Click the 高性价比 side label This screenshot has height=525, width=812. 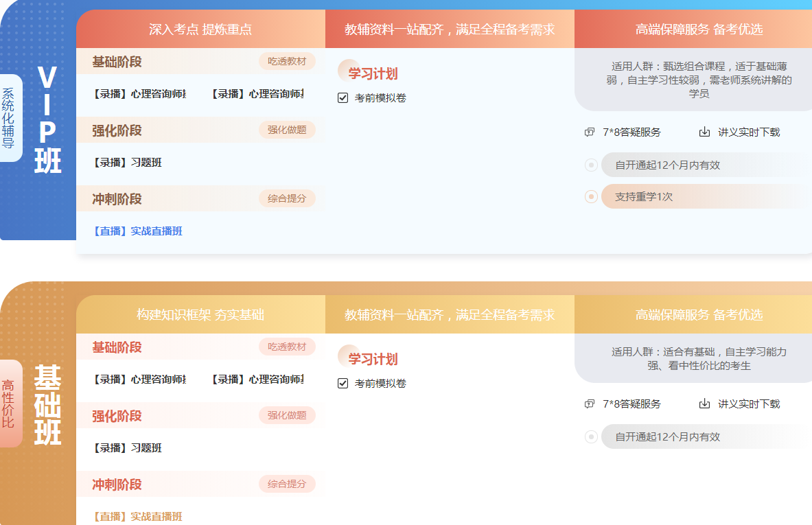8,404
